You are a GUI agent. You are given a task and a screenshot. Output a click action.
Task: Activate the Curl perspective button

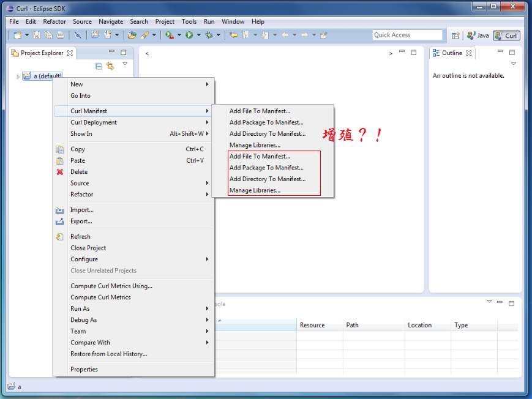(x=506, y=35)
